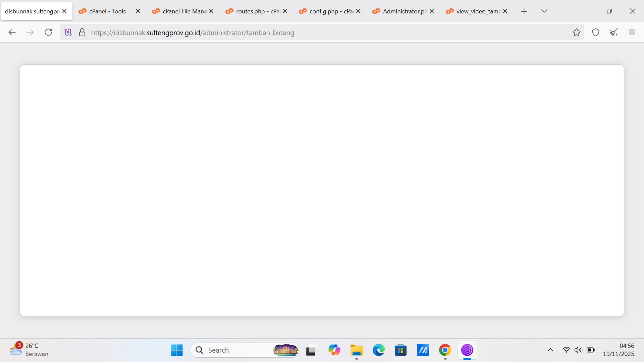Open the tracking permissions icon in address bar
This screenshot has width=644, height=362.
pos(68,32)
